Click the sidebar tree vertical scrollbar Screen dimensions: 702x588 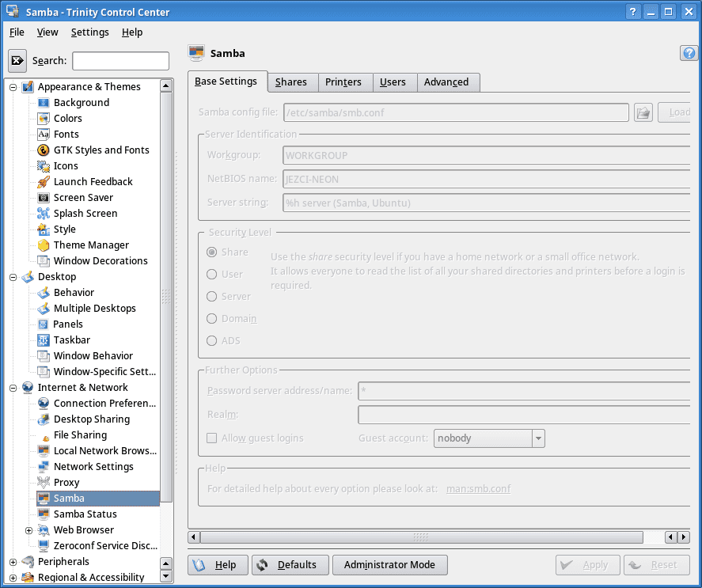[x=166, y=297]
